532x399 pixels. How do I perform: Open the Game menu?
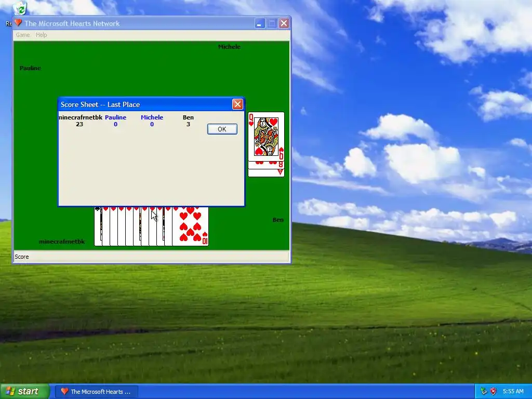(23, 35)
